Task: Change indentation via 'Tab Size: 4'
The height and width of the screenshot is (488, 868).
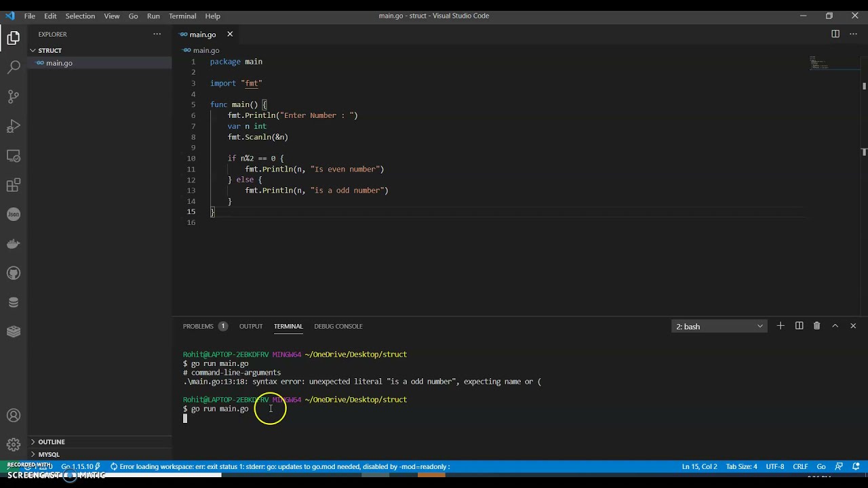Action: (x=741, y=466)
